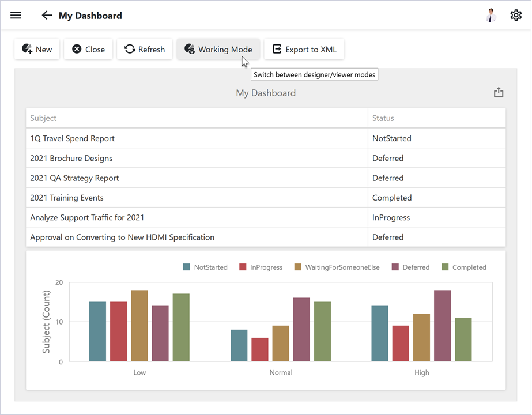Click the High axis label
The height and width of the screenshot is (415, 532).
[422, 372]
